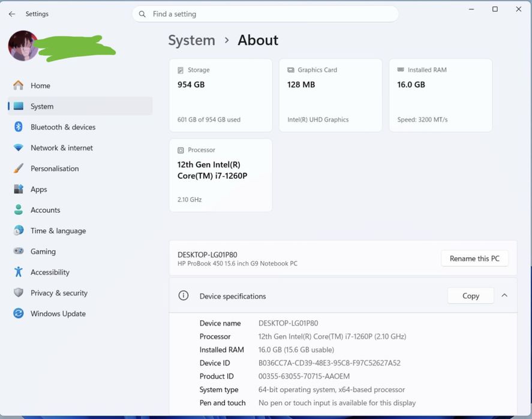The height and width of the screenshot is (419, 532).
Task: Click the Privacy shield icon
Action: (x=19, y=292)
